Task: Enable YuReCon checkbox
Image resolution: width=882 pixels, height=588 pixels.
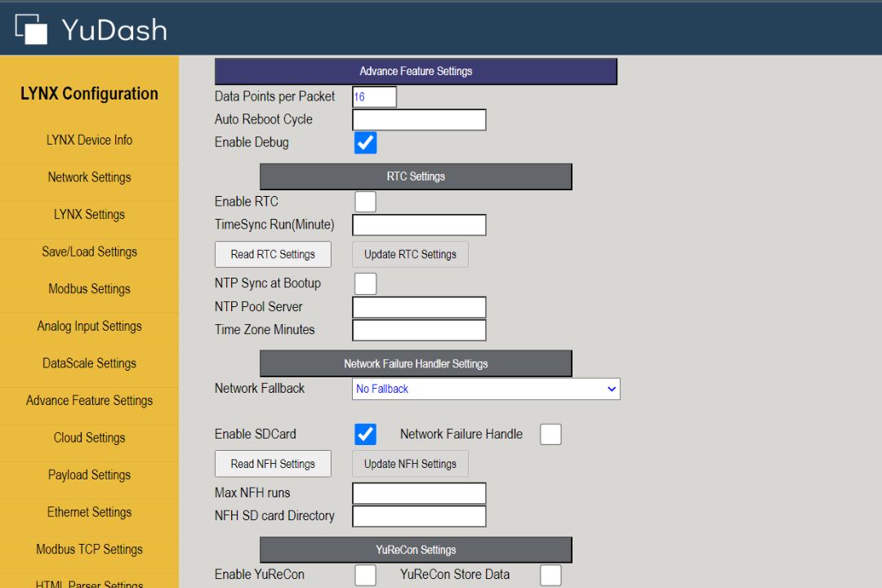Action: pyautogui.click(x=365, y=575)
